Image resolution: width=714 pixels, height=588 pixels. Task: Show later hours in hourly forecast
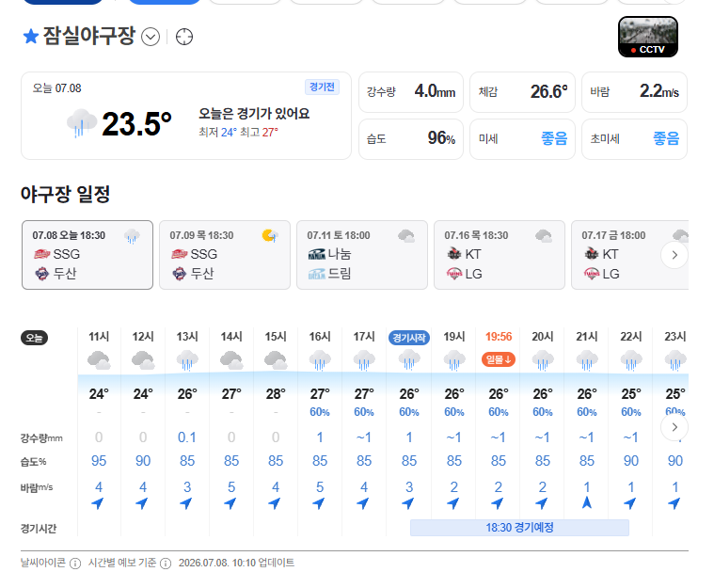(674, 427)
